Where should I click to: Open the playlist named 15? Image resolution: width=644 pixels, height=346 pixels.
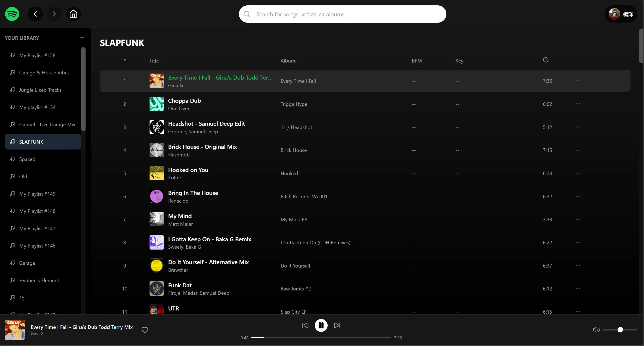pyautogui.click(x=43, y=297)
